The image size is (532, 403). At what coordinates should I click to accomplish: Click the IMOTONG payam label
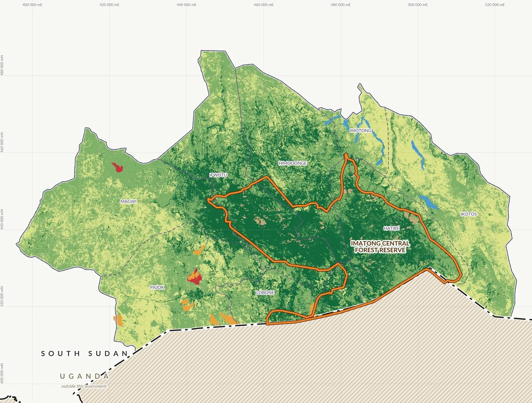point(360,131)
